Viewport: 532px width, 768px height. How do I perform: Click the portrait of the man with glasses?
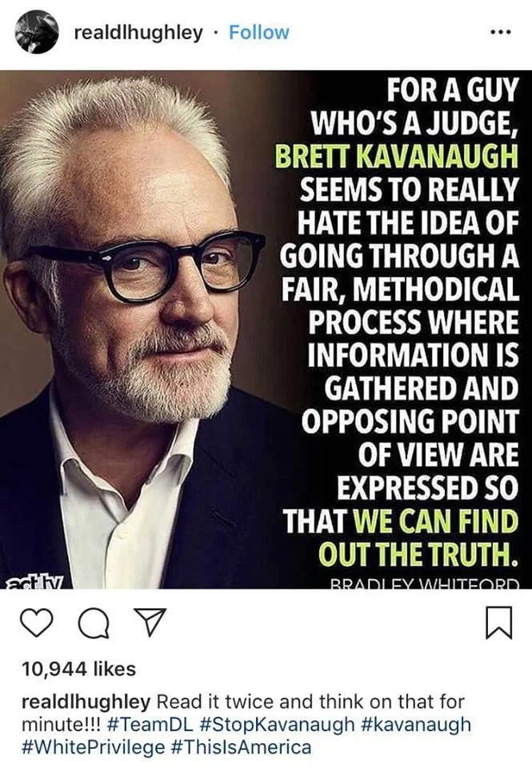137,329
